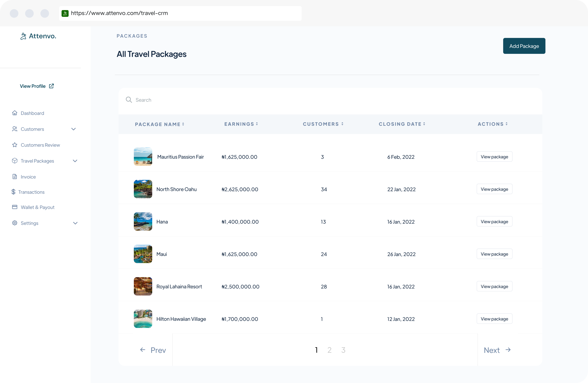Click the Prev left arrow icon
Viewport: 588px width, 383px height.
tap(143, 350)
